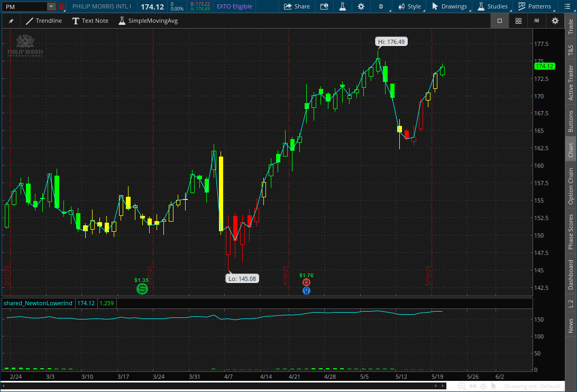
Task: Open the News side tab
Action: tap(571, 326)
